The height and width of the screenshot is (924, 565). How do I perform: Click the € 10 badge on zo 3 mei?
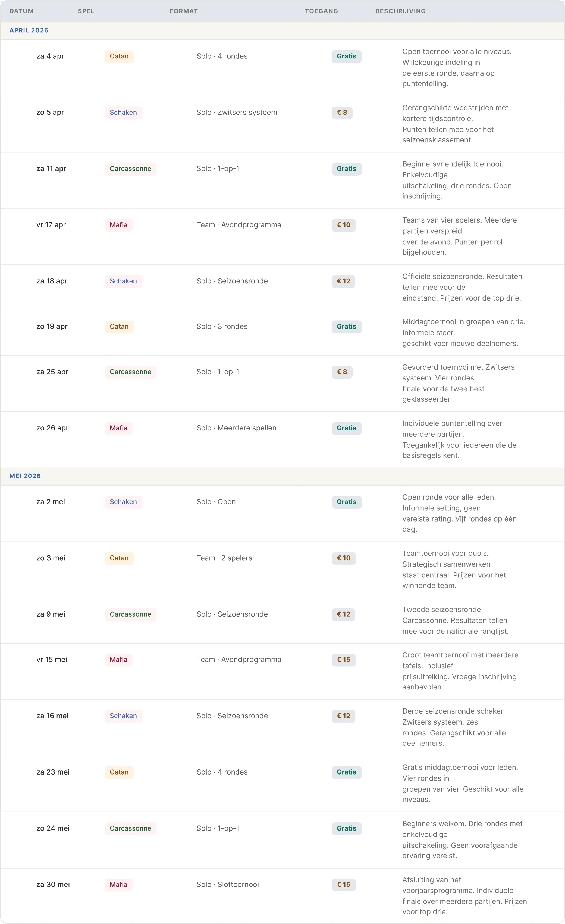coord(343,558)
